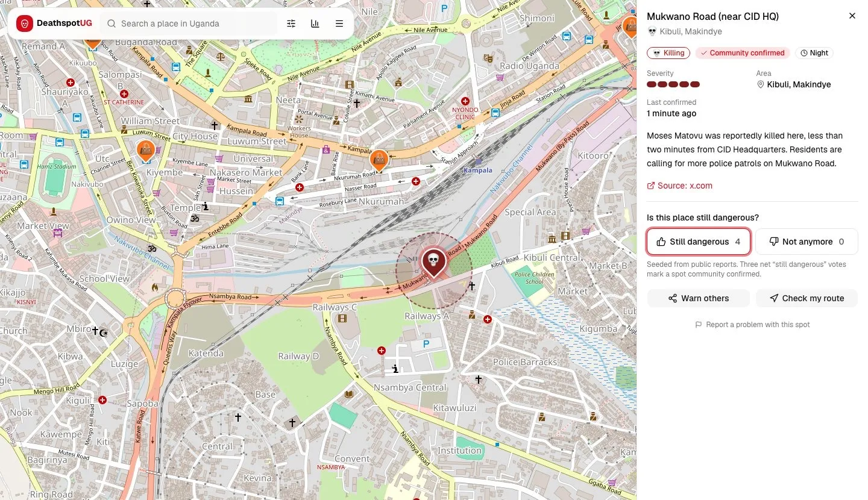868x500 pixels.
Task: Select the orange marker beside William Street
Action: click(x=146, y=149)
